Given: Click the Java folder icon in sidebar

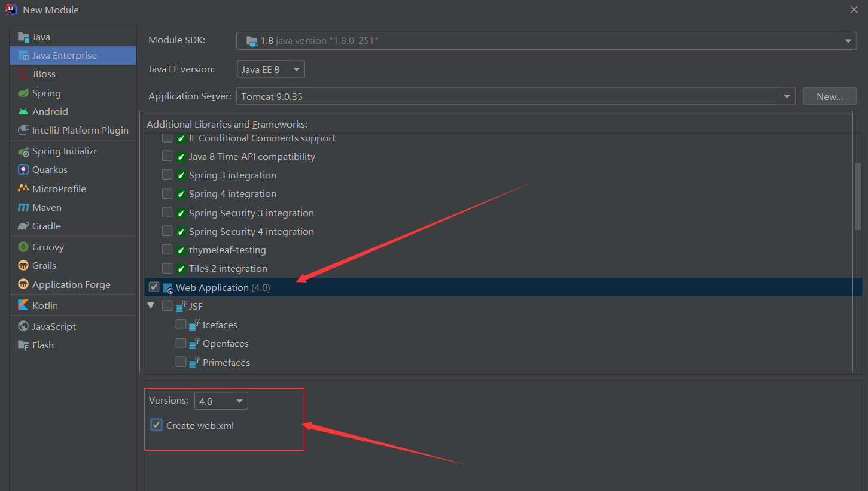Looking at the screenshot, I should (x=23, y=37).
